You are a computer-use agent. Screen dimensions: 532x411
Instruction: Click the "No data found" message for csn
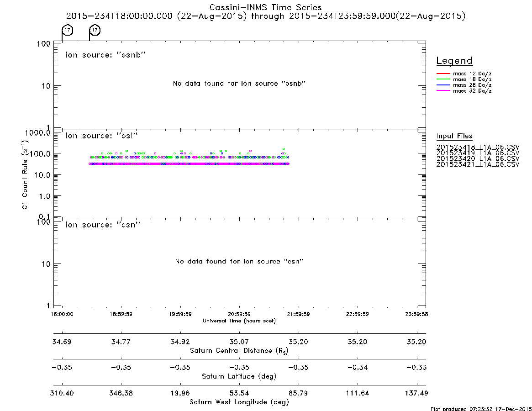(239, 261)
